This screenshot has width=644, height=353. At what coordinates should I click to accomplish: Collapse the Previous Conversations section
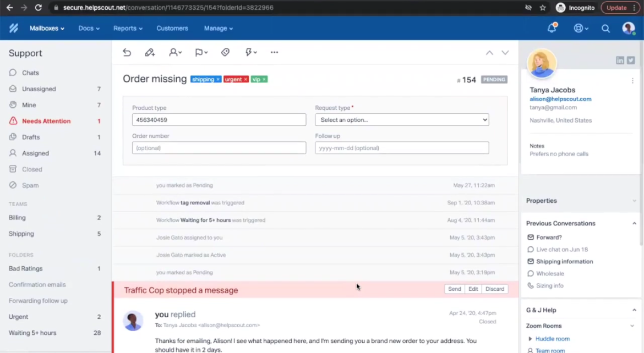[x=634, y=223]
